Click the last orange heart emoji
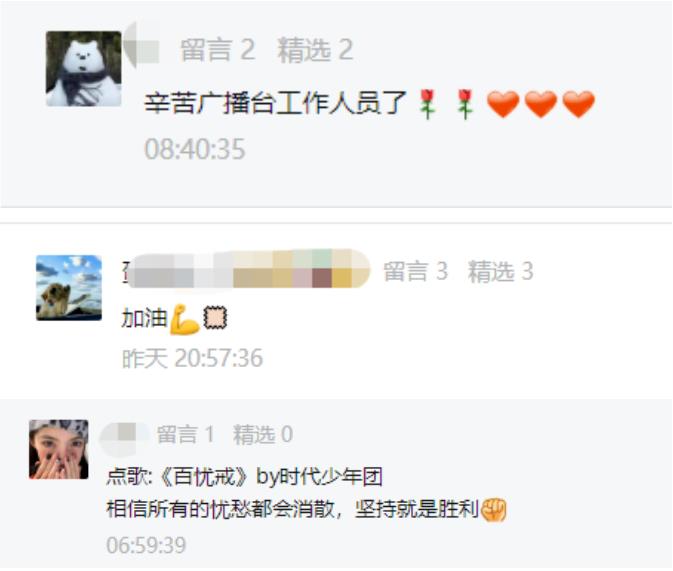This screenshot has height=571, width=673. point(579,104)
